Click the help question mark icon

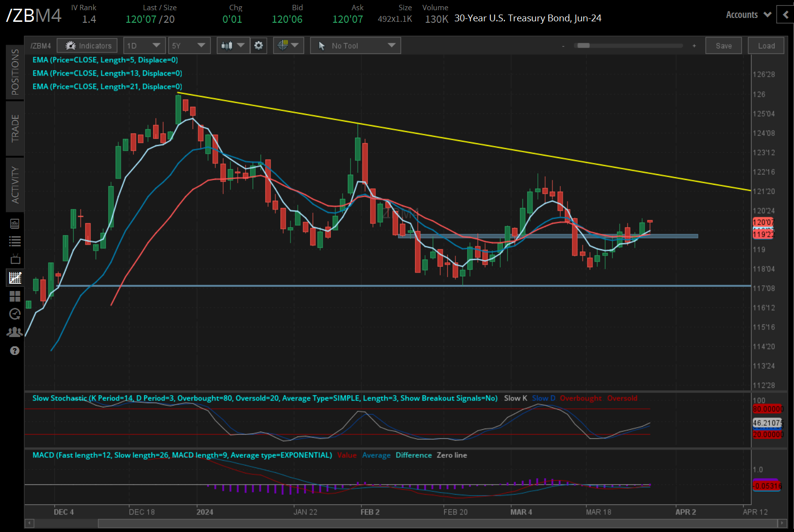pos(15,351)
